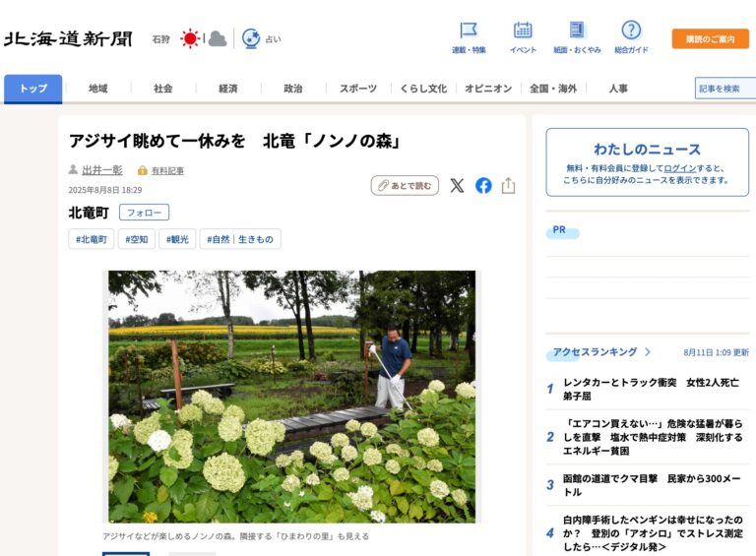Click the 紙面・おくやみ newspaper icon
Viewport: 756px width, 556px height.
pyautogui.click(x=577, y=31)
